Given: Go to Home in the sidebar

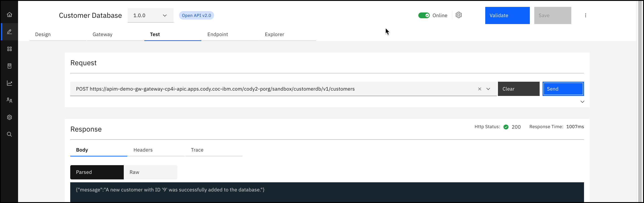Looking at the screenshot, I should tap(10, 14).
